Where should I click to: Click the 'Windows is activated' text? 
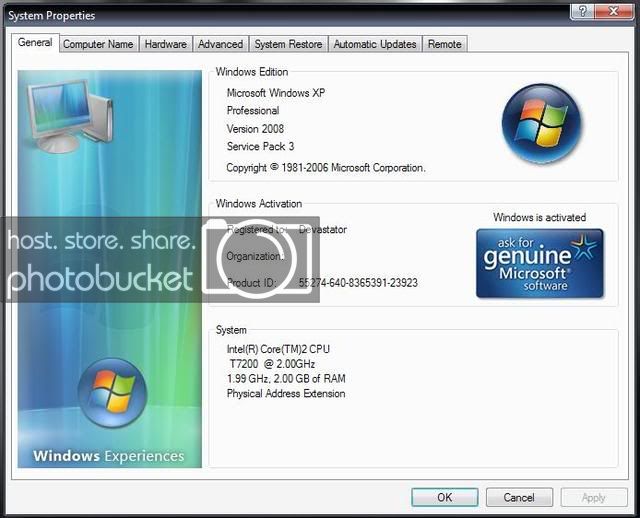coord(539,217)
